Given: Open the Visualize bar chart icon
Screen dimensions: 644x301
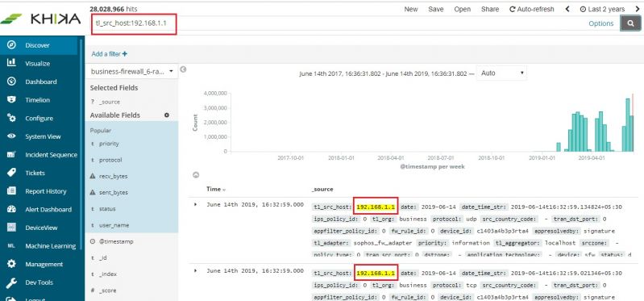Looking at the screenshot, I should click(11, 63).
